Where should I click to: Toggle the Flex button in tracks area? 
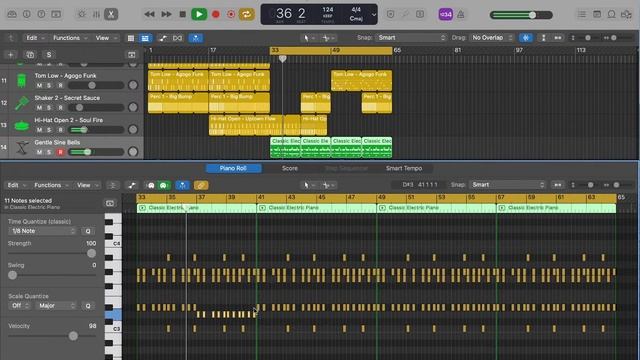178,38
